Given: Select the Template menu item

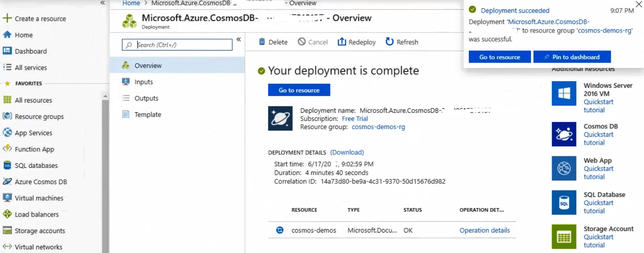Looking at the screenshot, I should coord(177,115).
